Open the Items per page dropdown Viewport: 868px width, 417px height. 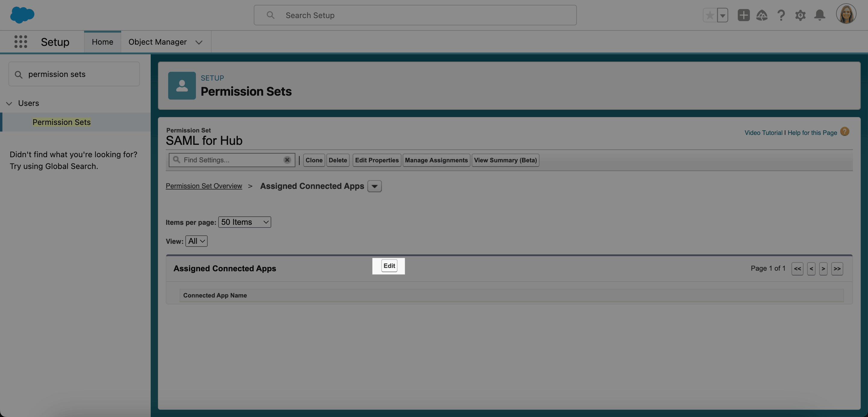245,222
